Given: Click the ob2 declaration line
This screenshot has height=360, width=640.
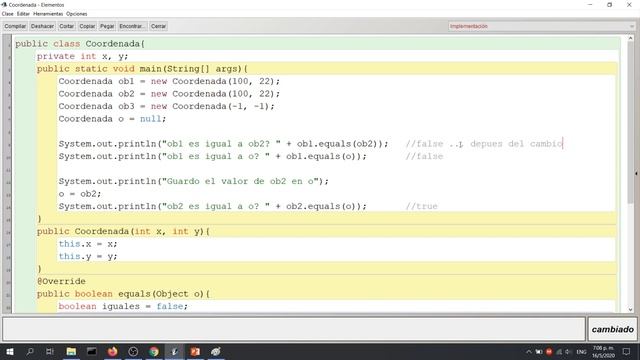Looking at the screenshot, I should 169,94.
